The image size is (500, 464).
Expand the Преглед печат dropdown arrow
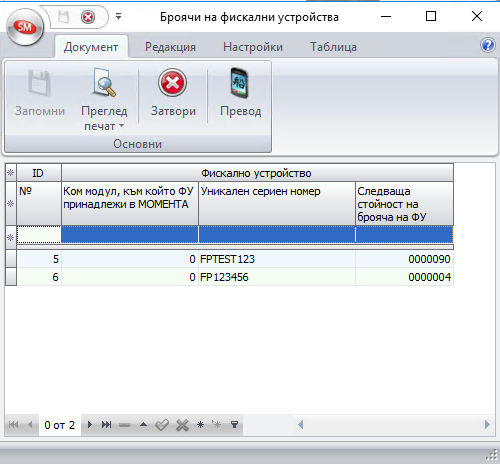click(x=121, y=126)
